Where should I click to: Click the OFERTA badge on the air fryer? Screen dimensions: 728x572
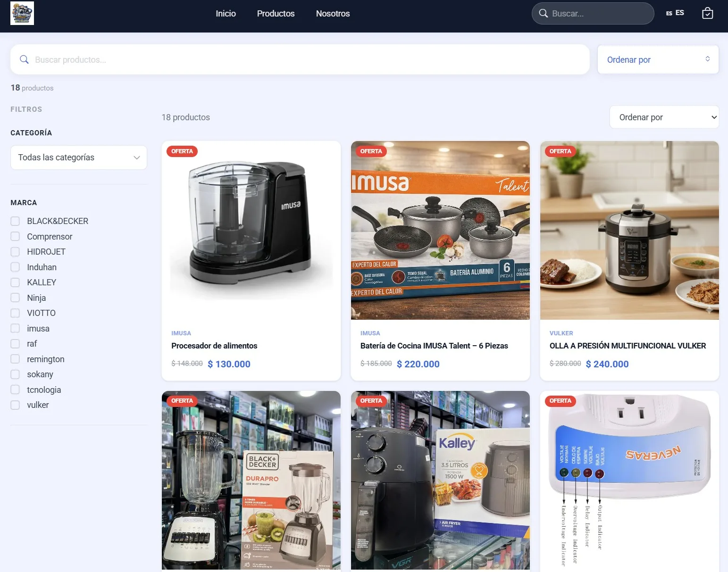pyautogui.click(x=371, y=401)
